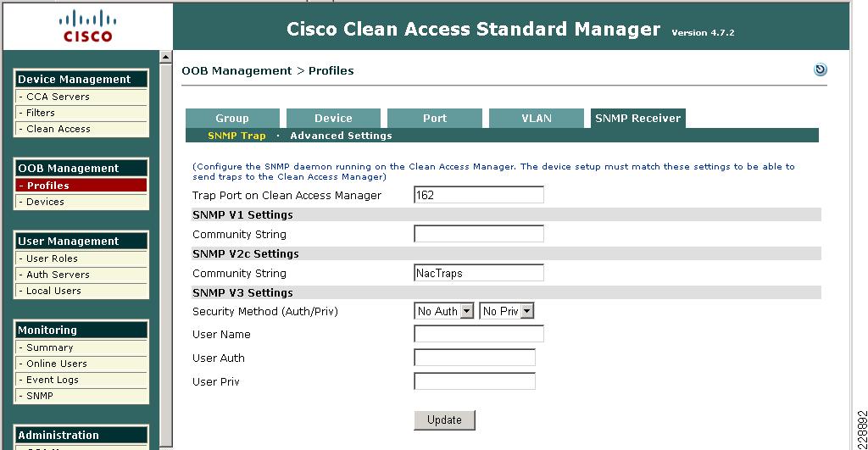Click the Device Management section header
868x450 pixels.
(81, 79)
